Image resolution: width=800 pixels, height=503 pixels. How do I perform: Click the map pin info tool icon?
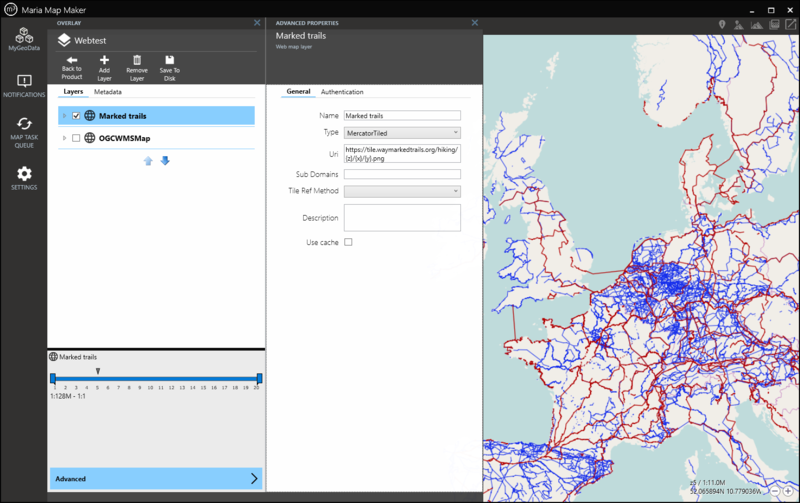[722, 24]
